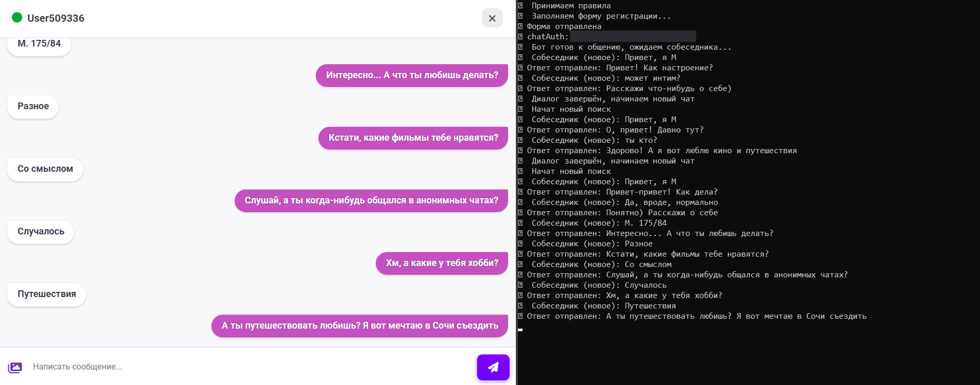Close the chat with User509336

pos(492,18)
